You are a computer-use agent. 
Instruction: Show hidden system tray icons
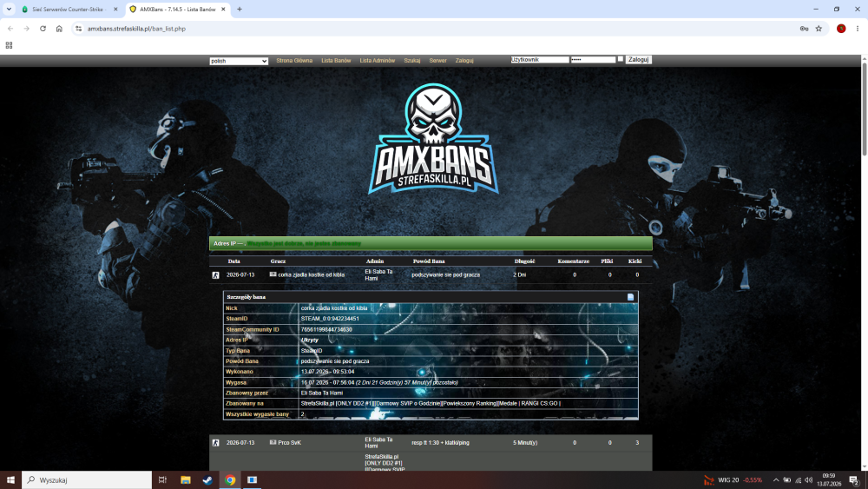(775, 480)
